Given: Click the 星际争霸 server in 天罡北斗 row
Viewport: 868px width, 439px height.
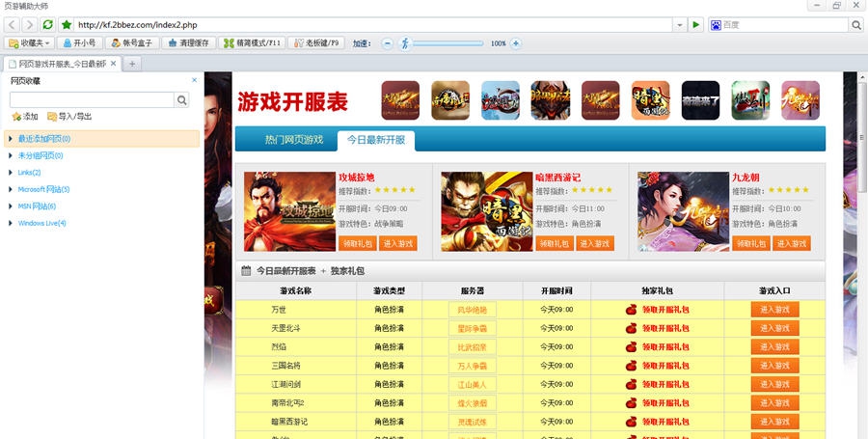Looking at the screenshot, I should point(473,328).
